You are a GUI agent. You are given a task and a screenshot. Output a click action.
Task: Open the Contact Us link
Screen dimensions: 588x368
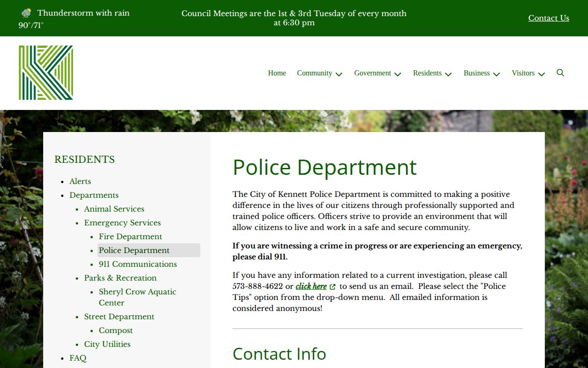[548, 18]
